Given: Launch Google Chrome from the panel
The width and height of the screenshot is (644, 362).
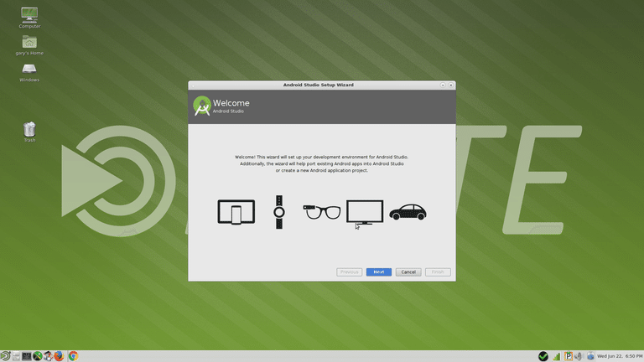Looking at the screenshot, I should (x=73, y=356).
